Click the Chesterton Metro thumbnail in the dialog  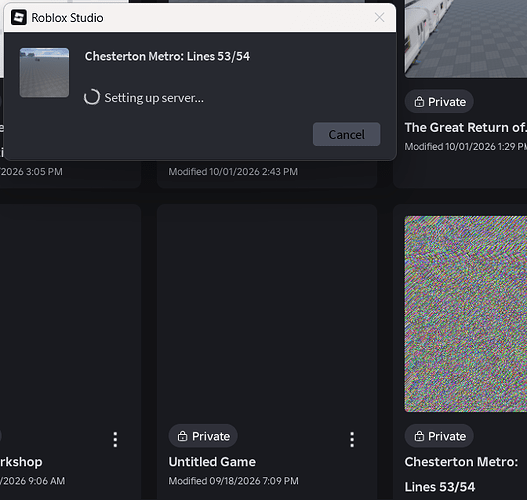click(44, 73)
